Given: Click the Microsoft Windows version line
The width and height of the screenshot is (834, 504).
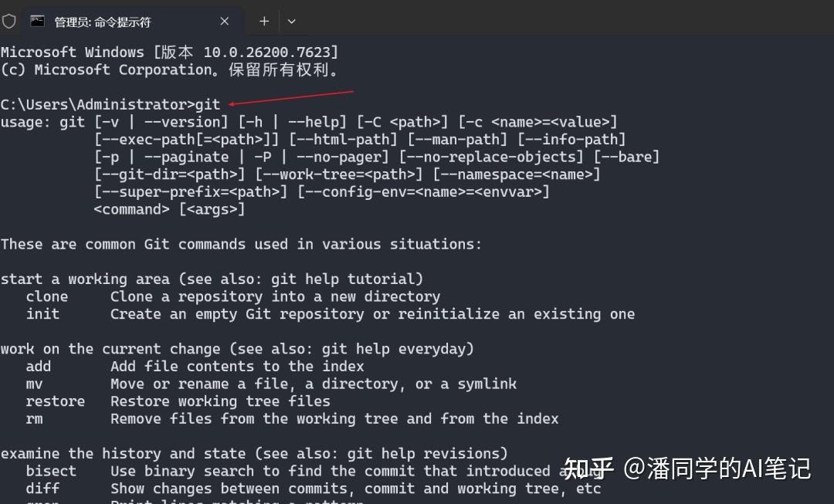Looking at the screenshot, I should (170, 52).
